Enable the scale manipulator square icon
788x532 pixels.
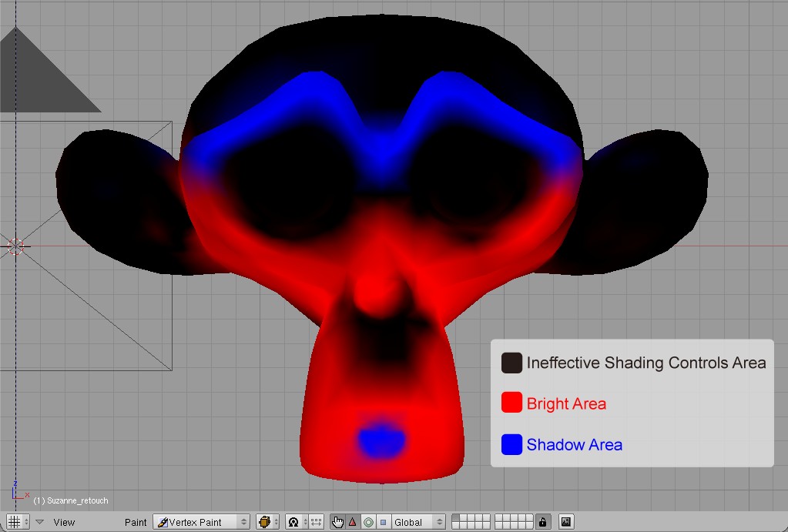coord(383,522)
